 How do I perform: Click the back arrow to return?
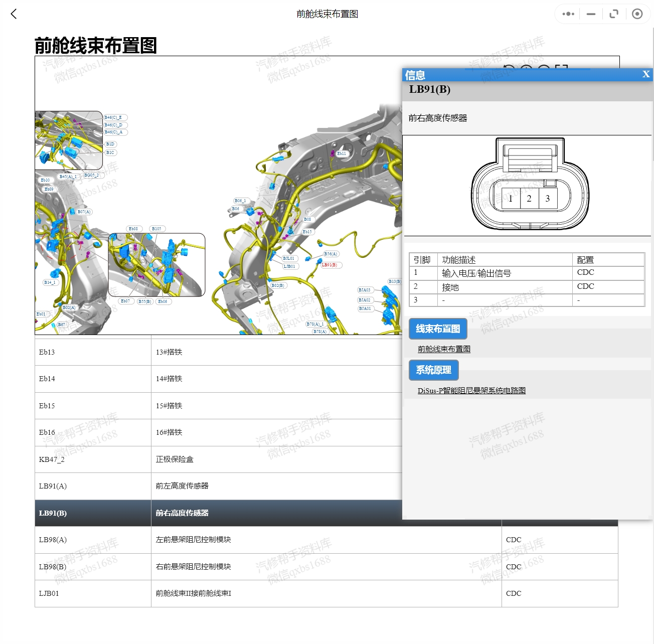click(13, 14)
